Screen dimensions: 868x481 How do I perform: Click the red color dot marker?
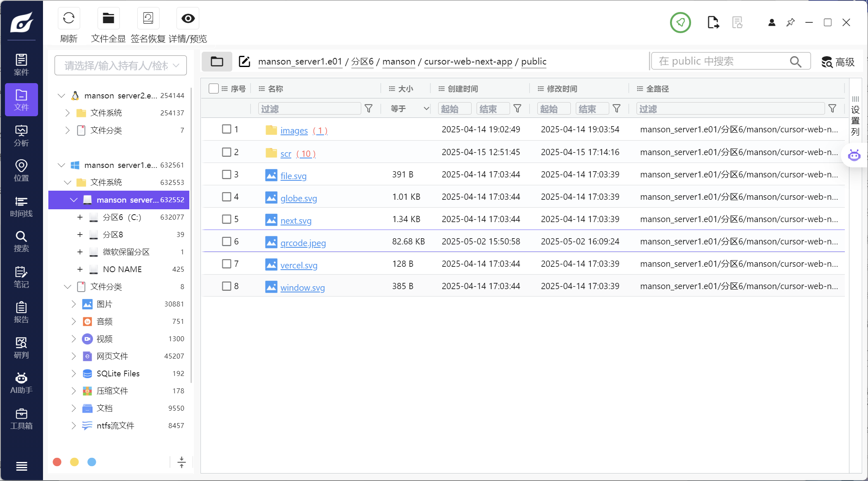pyautogui.click(x=57, y=462)
